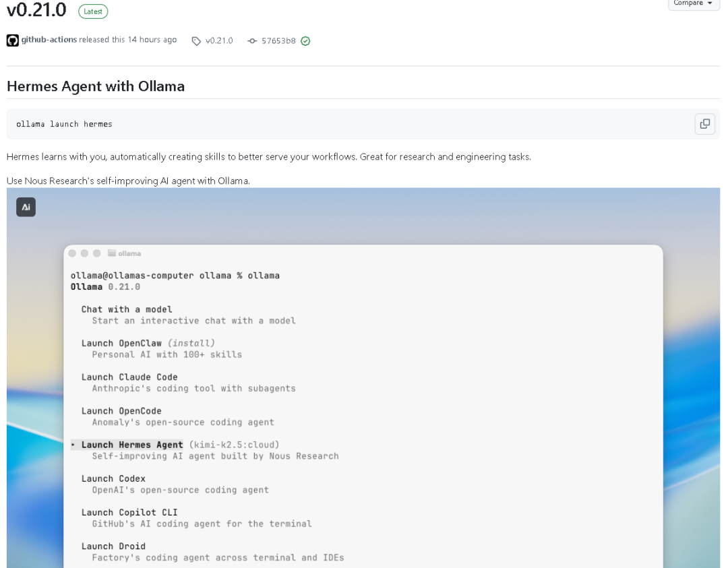Click the AI badge icon on the screenshot
The width and height of the screenshot is (728, 568).
point(26,207)
